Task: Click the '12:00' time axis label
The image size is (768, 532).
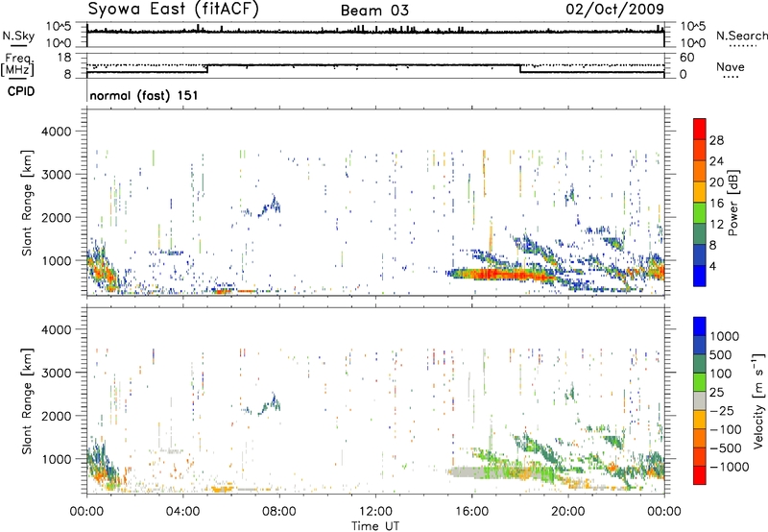Action: tap(375, 512)
